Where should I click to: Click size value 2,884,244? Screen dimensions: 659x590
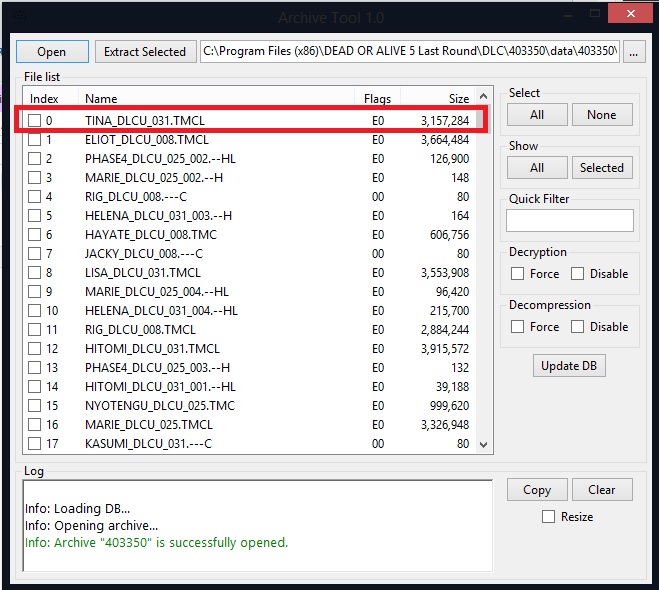[x=445, y=329]
